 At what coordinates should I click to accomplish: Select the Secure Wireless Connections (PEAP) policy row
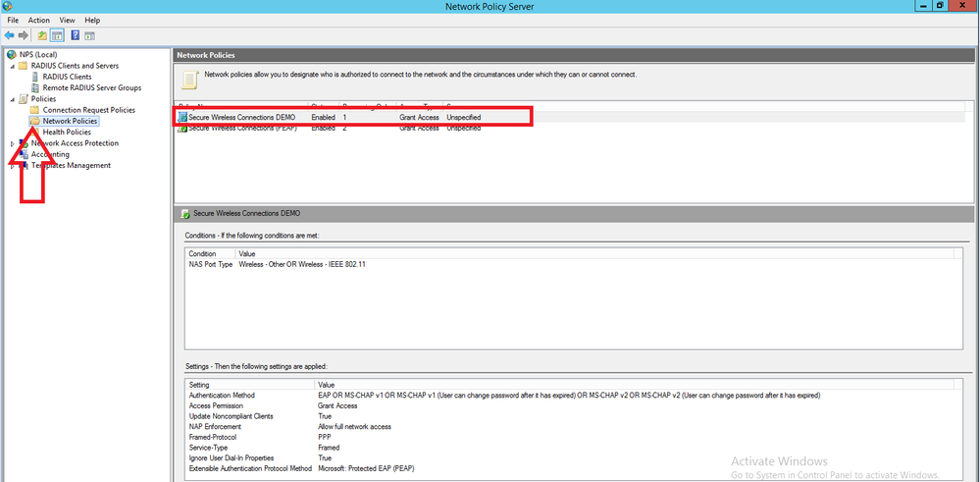click(245, 129)
